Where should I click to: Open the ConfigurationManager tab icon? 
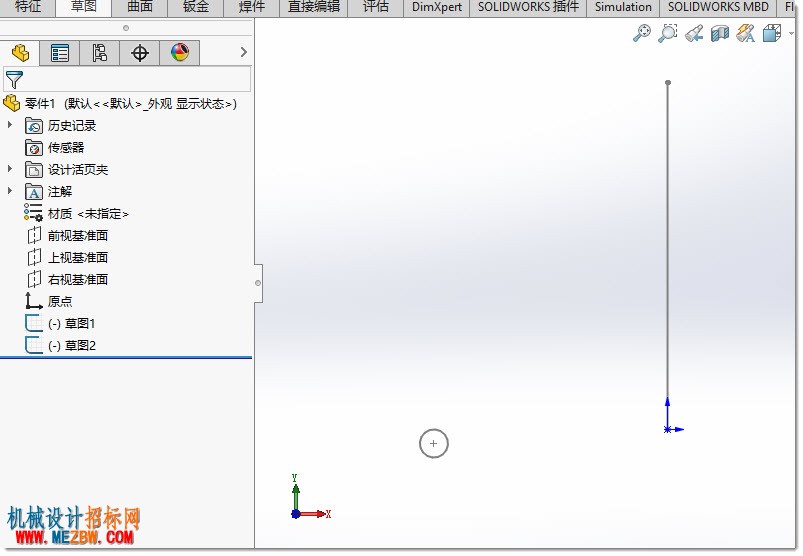point(99,53)
